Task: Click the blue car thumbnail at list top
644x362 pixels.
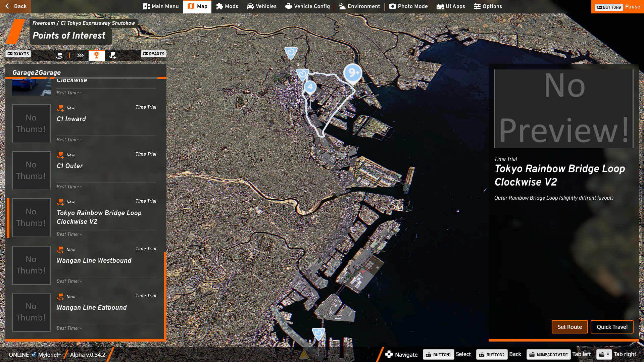Action: coord(32,87)
